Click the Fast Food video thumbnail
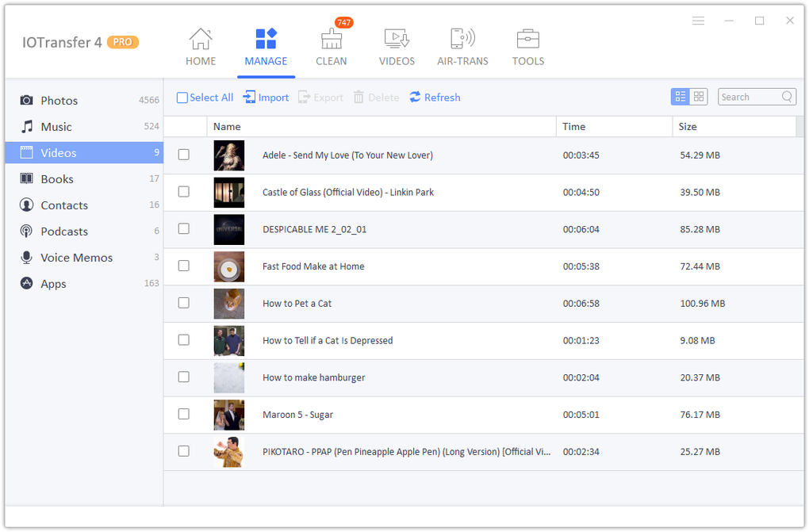Viewport: 809px width, 532px height. [x=229, y=266]
